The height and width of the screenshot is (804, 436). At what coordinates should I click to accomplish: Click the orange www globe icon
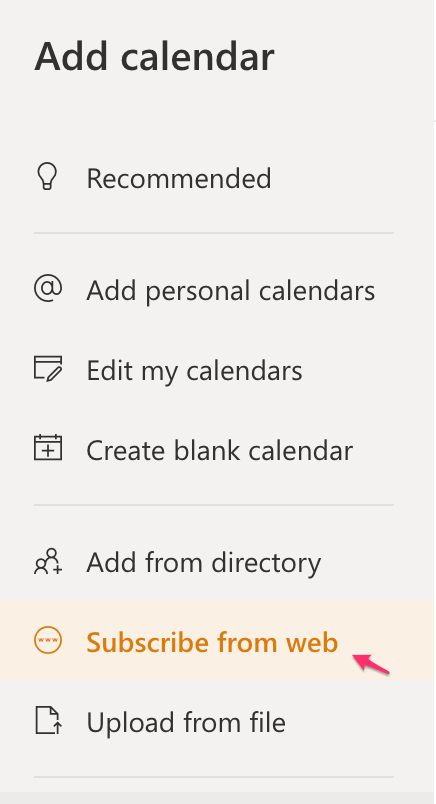48,640
